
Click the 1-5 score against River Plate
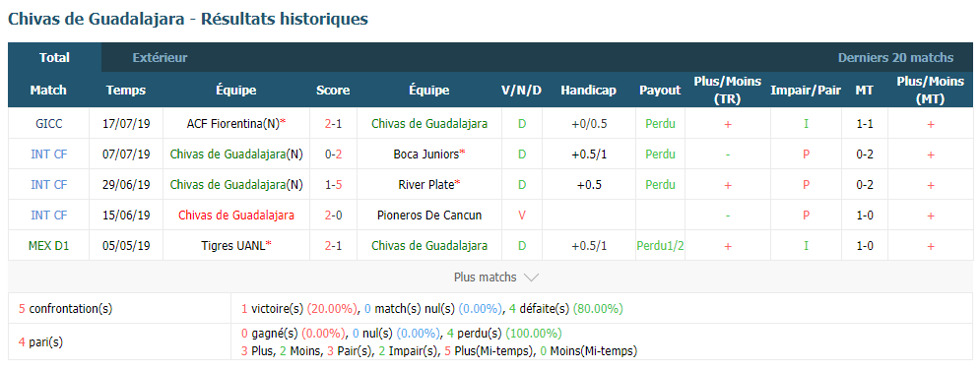pyautogui.click(x=333, y=185)
